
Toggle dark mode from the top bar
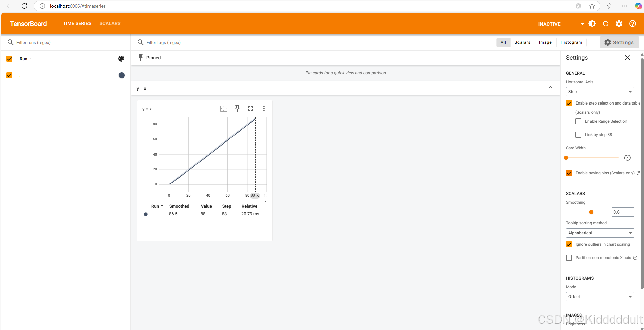[x=592, y=24]
